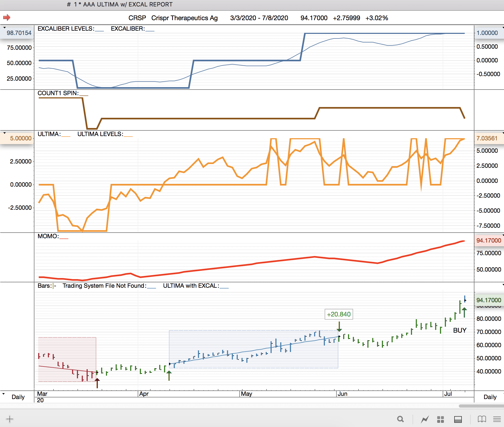Viewport: 504px width, 427px height.
Task: Click the Jun label on the date axis
Action: (x=343, y=394)
